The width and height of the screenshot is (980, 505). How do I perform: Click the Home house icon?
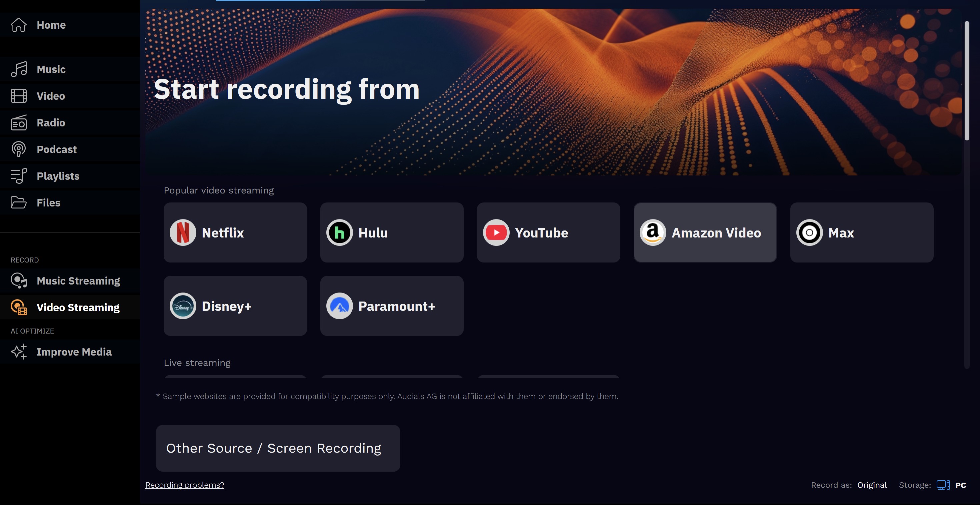(18, 25)
